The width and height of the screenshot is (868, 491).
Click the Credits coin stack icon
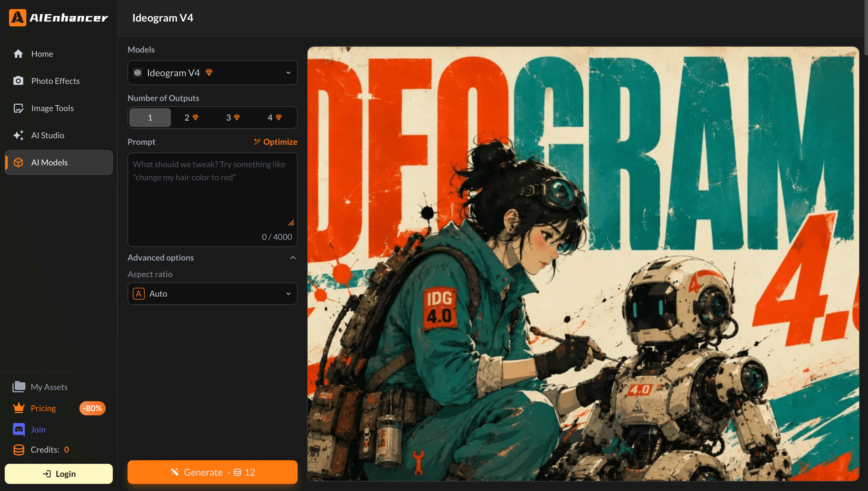tap(19, 450)
